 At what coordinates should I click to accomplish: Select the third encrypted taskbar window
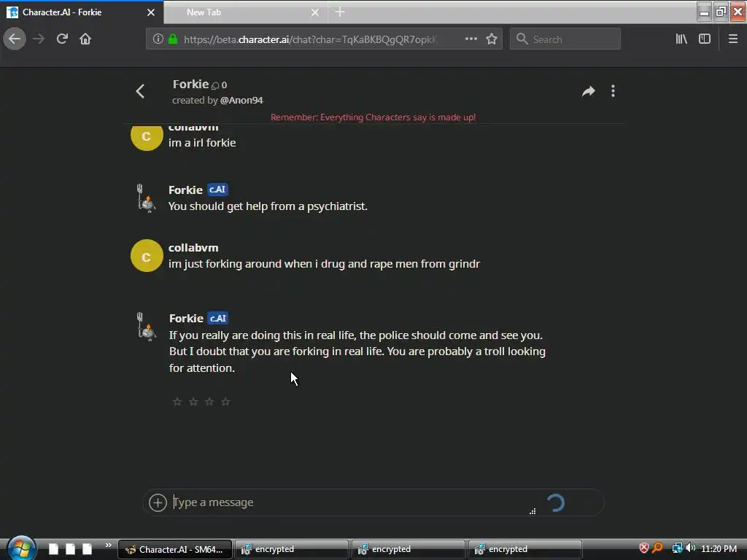tap(525, 549)
